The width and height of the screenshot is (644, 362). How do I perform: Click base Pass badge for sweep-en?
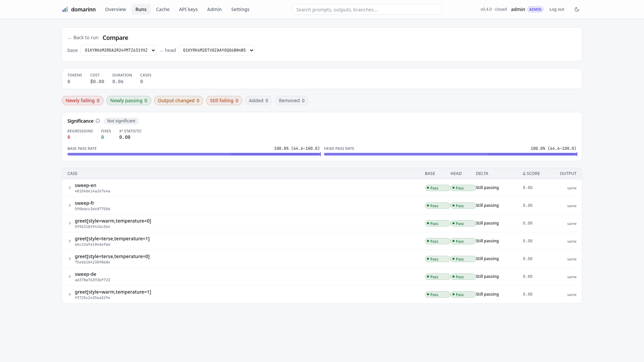[x=437, y=188]
